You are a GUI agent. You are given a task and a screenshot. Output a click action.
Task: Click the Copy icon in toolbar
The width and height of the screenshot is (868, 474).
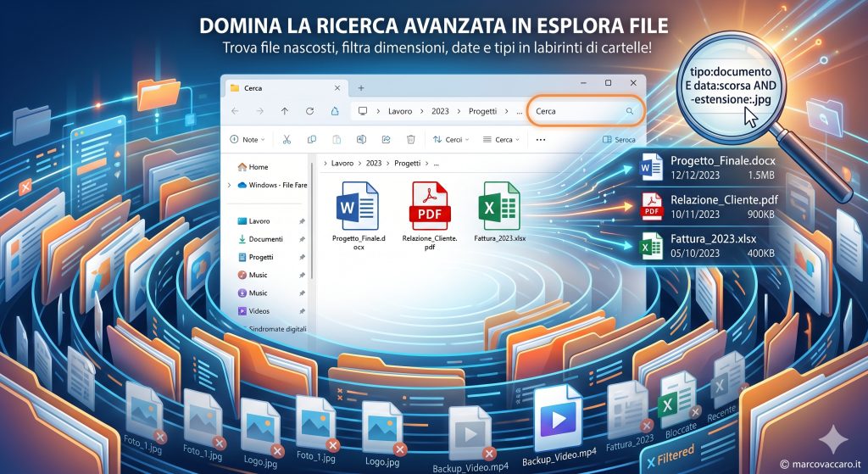pyautogui.click(x=312, y=139)
